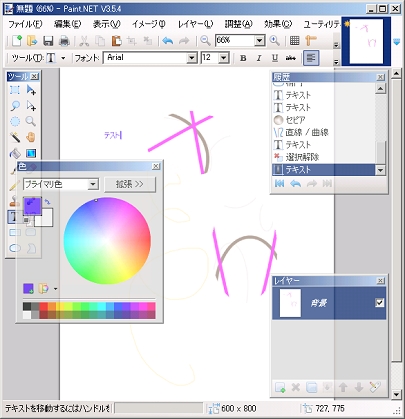Open the Arial font dropdown
The image size is (405, 419).
192,58
